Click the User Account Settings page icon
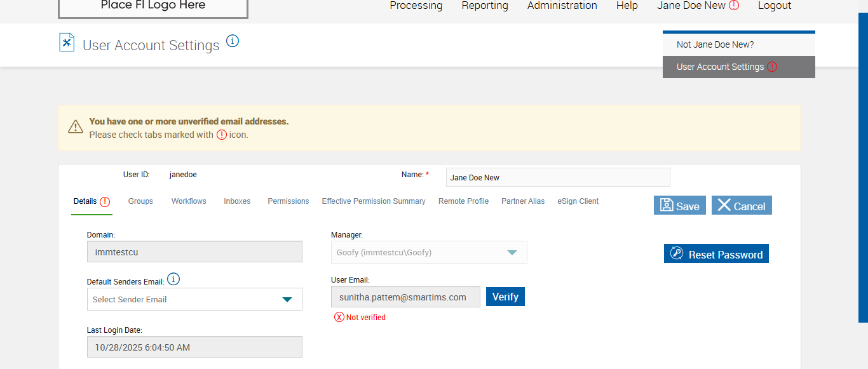The image size is (868, 369). (67, 43)
